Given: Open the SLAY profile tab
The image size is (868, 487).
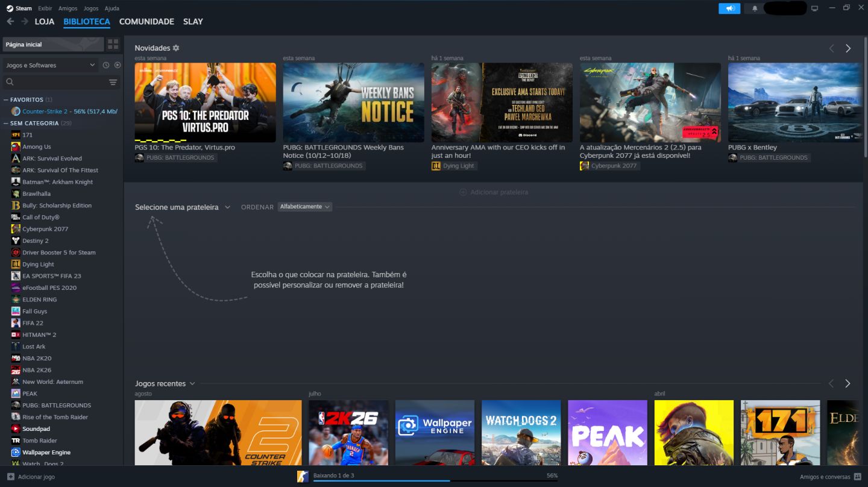Looking at the screenshot, I should pyautogui.click(x=193, y=22).
